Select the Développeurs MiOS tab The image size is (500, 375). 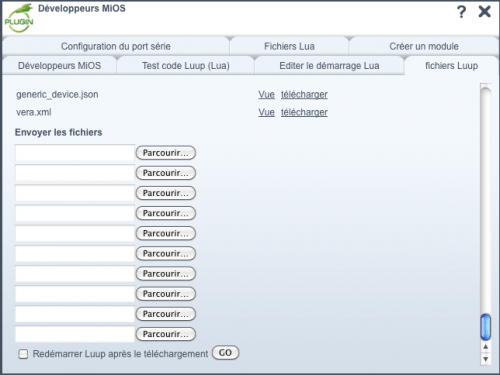[x=59, y=66]
